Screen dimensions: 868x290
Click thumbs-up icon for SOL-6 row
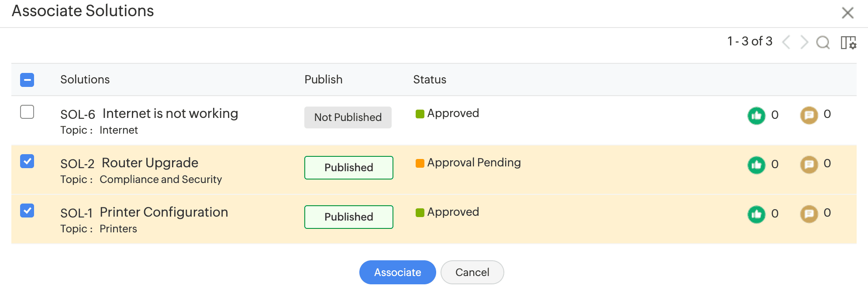pyautogui.click(x=756, y=115)
